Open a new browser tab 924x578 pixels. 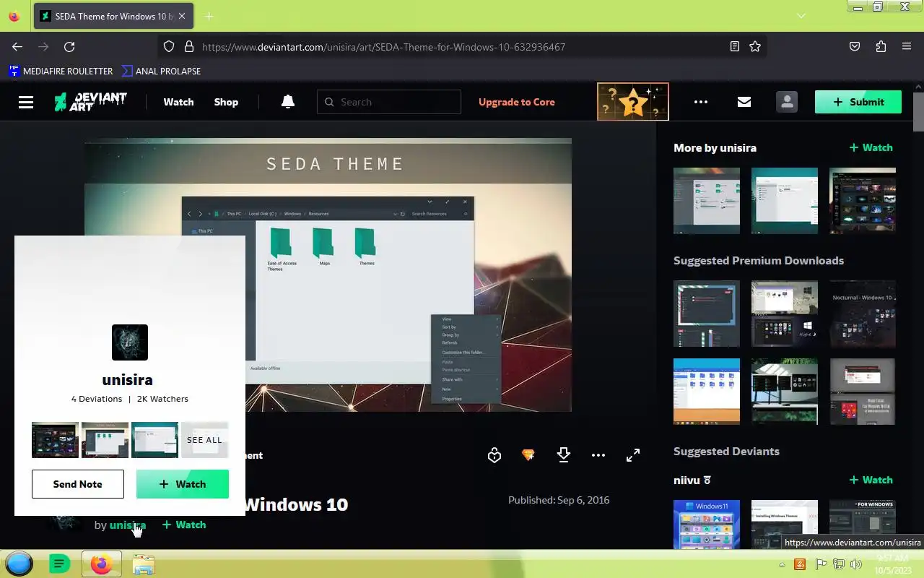209,16
